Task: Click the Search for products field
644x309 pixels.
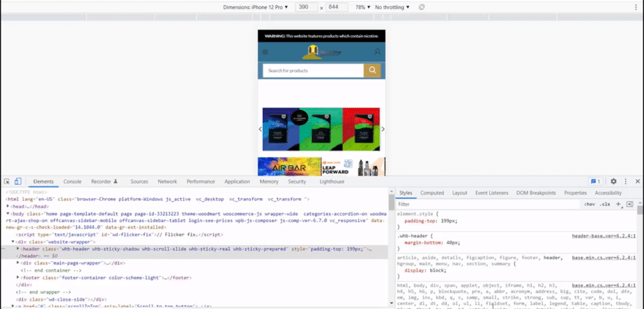Action: 313,71
